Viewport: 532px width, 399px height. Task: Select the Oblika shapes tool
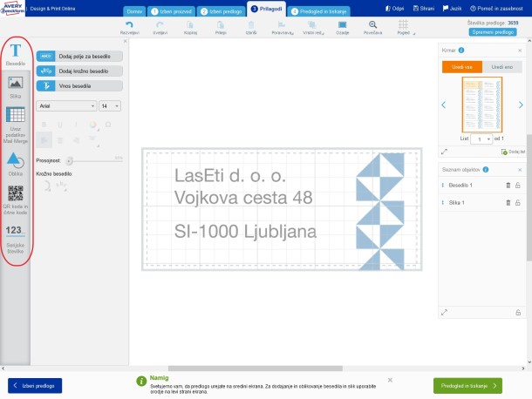tap(16, 165)
